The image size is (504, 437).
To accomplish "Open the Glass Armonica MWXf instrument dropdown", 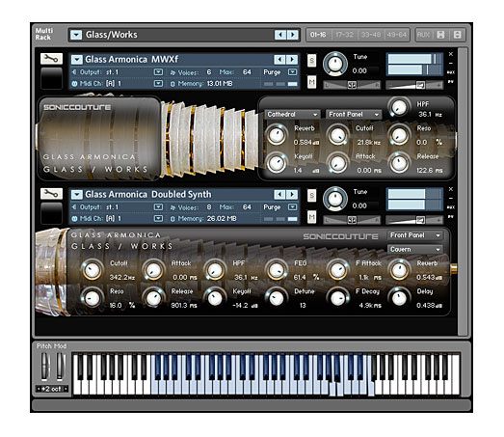I will tap(76, 59).
